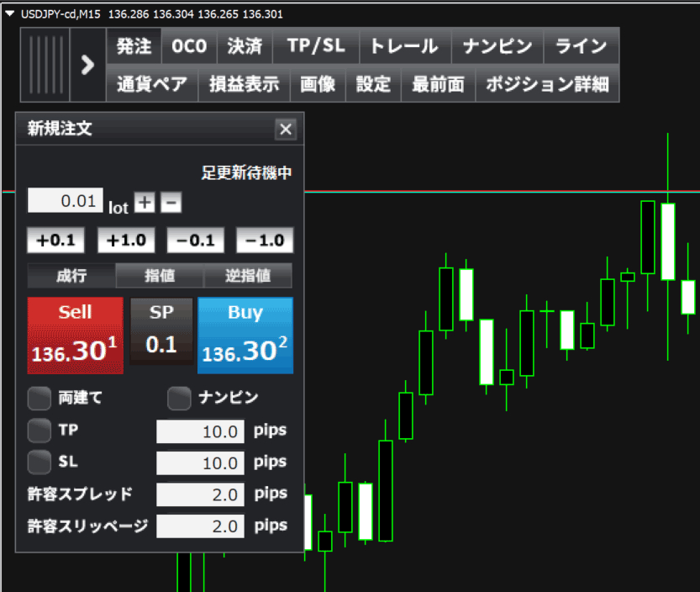Click the lot size input field
700x592 pixels.
[x=66, y=201]
